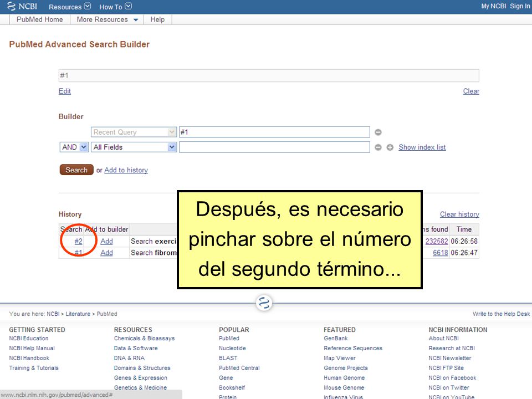This screenshot has height=399, width=532.
Task: Open the How To dropdown menu
Action: (x=115, y=7)
